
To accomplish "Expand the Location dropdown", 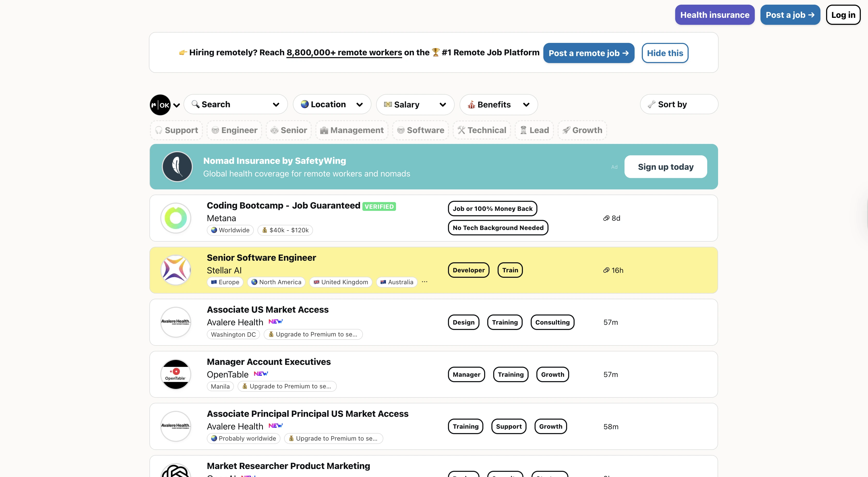I will [x=332, y=104].
